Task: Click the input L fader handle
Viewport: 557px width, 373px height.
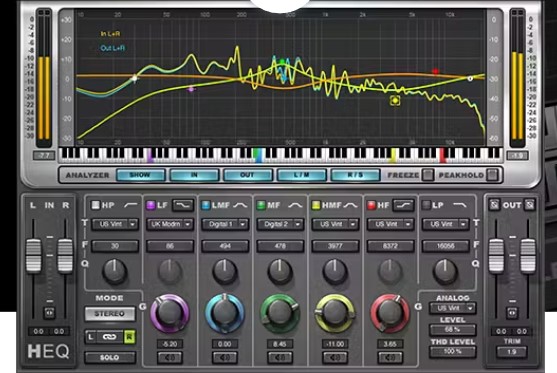Action: (33, 255)
